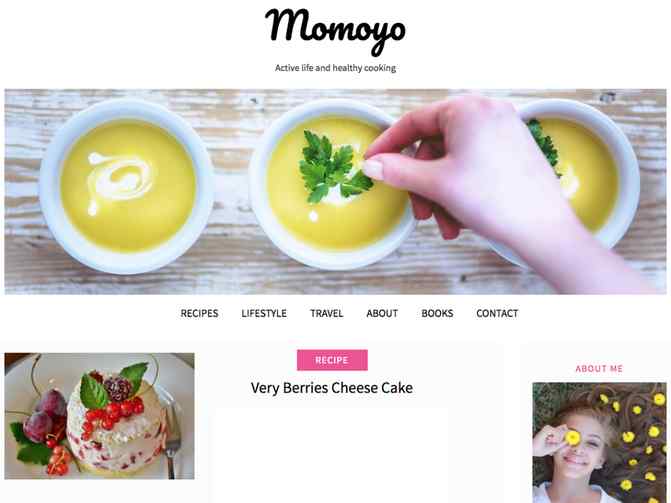This screenshot has height=503, width=671.
Task: Click the red currants on the cake photo
Action: [113, 413]
